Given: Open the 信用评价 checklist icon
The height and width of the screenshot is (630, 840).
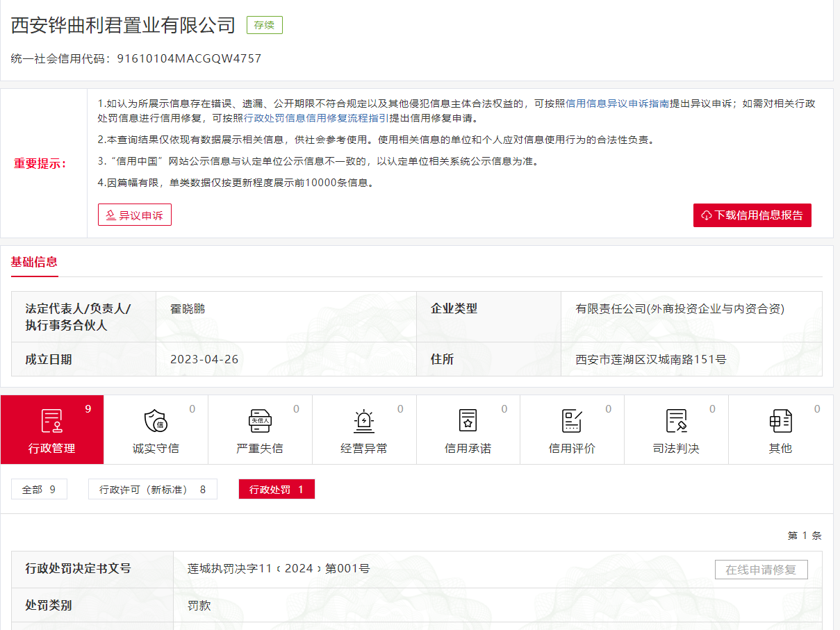Looking at the screenshot, I should [x=572, y=421].
